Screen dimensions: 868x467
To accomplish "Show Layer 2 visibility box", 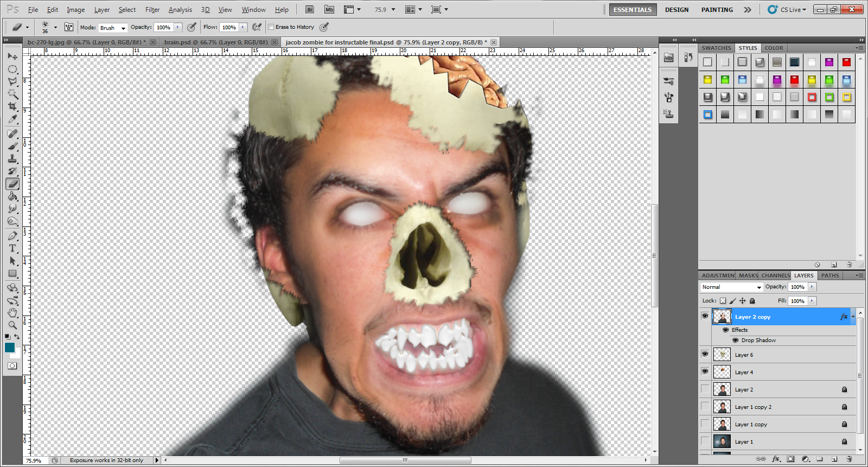I will [705, 389].
